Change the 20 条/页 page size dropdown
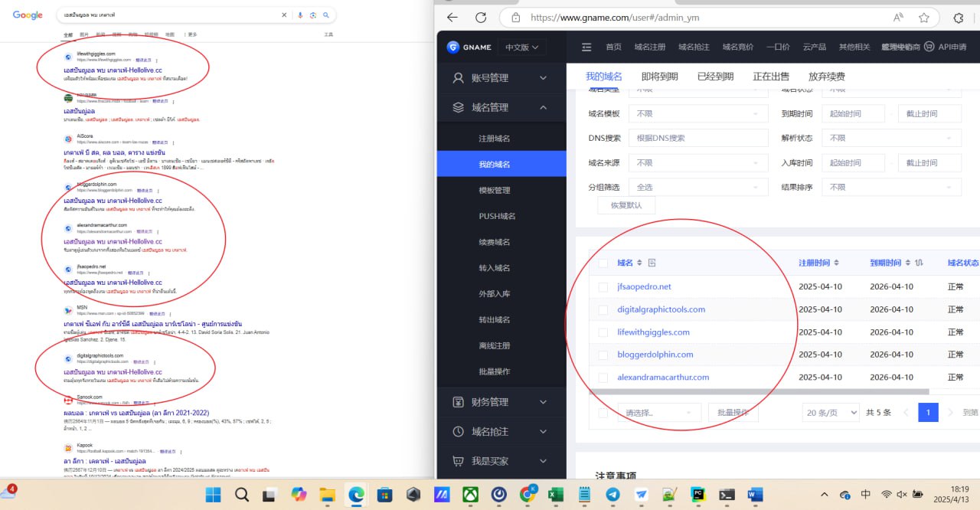 pyautogui.click(x=831, y=412)
